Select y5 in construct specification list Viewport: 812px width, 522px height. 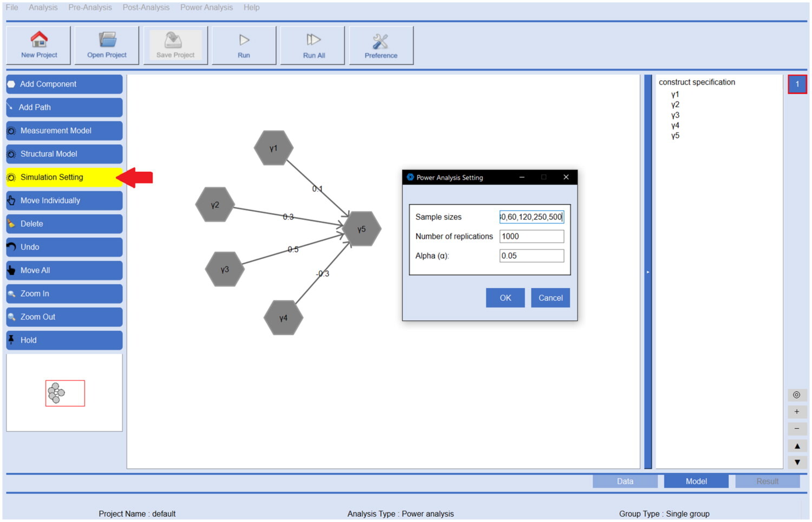pyautogui.click(x=675, y=136)
